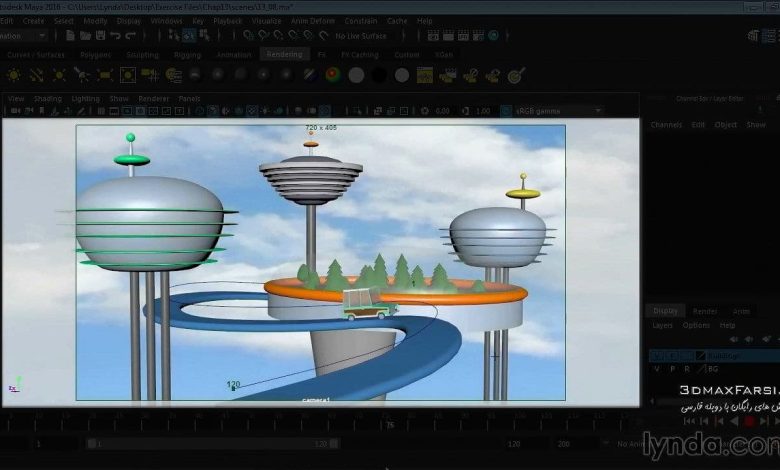Toggle snap to grids on the status line
This screenshot has height=470, width=780.
point(249,35)
